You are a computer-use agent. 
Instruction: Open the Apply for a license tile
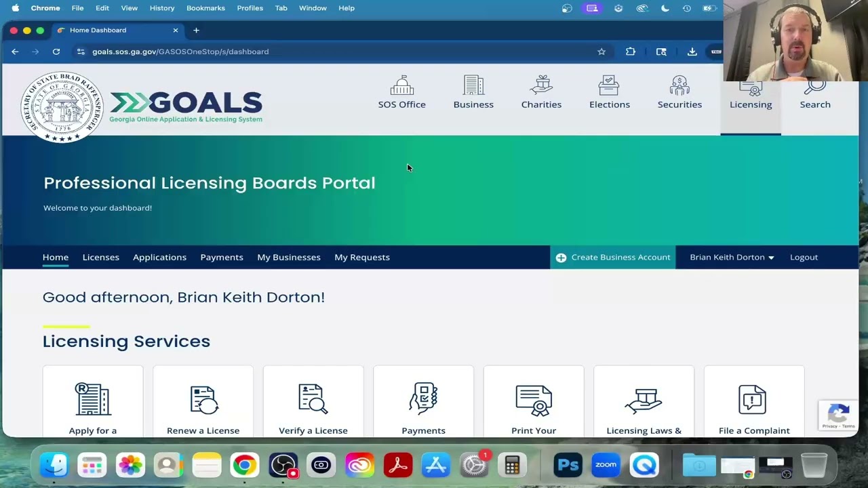pyautogui.click(x=93, y=401)
